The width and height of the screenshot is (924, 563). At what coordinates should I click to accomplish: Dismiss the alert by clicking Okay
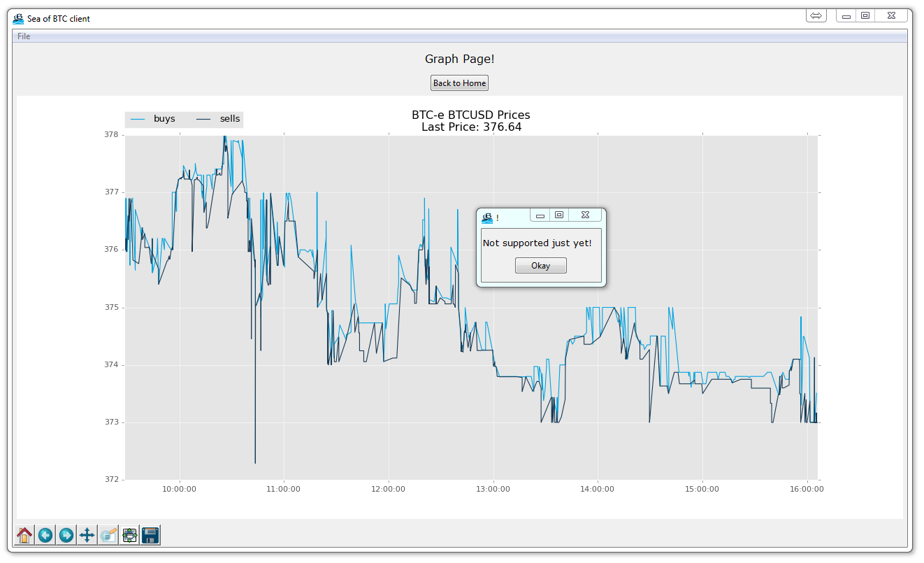tap(540, 265)
